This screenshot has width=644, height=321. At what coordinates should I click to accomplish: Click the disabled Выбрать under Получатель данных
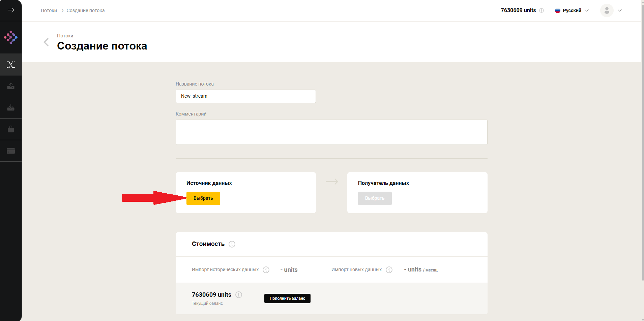[x=375, y=198]
